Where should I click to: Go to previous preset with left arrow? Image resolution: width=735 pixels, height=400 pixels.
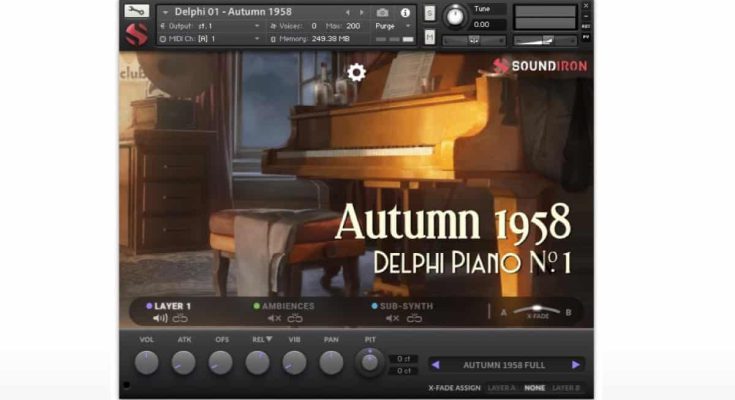click(435, 365)
